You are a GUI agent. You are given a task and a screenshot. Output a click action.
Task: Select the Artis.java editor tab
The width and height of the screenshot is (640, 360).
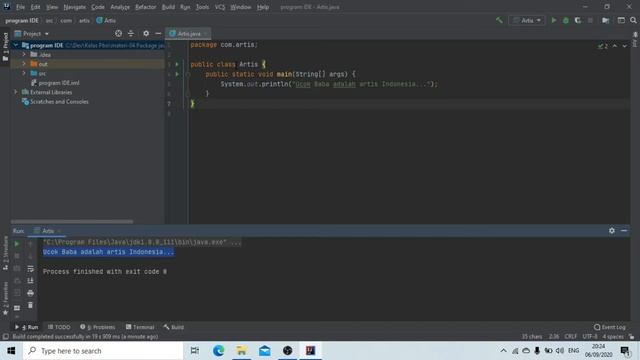coord(188,33)
